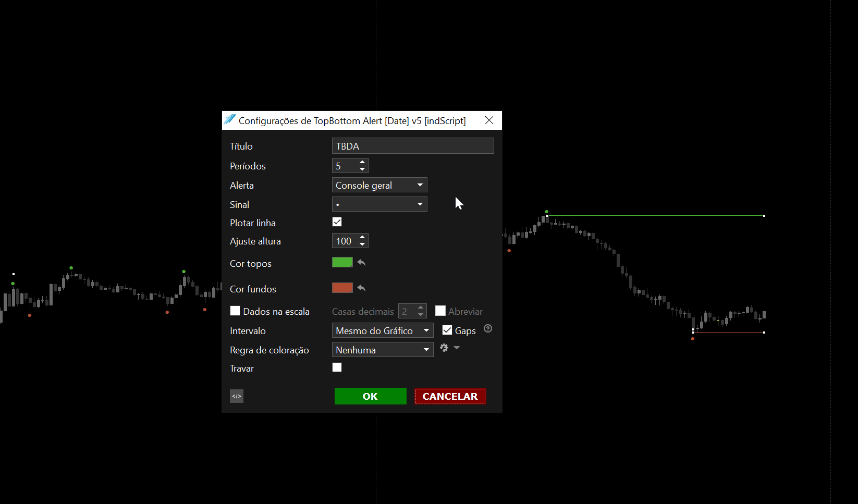Pick the green Cor topos color swatch
Image resolution: width=858 pixels, height=504 pixels.
[342, 262]
